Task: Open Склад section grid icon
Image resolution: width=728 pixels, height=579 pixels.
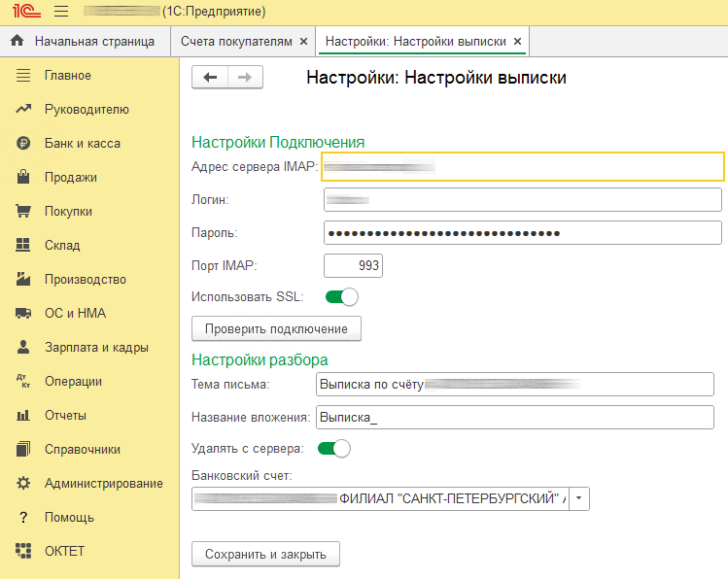Action: [x=24, y=245]
